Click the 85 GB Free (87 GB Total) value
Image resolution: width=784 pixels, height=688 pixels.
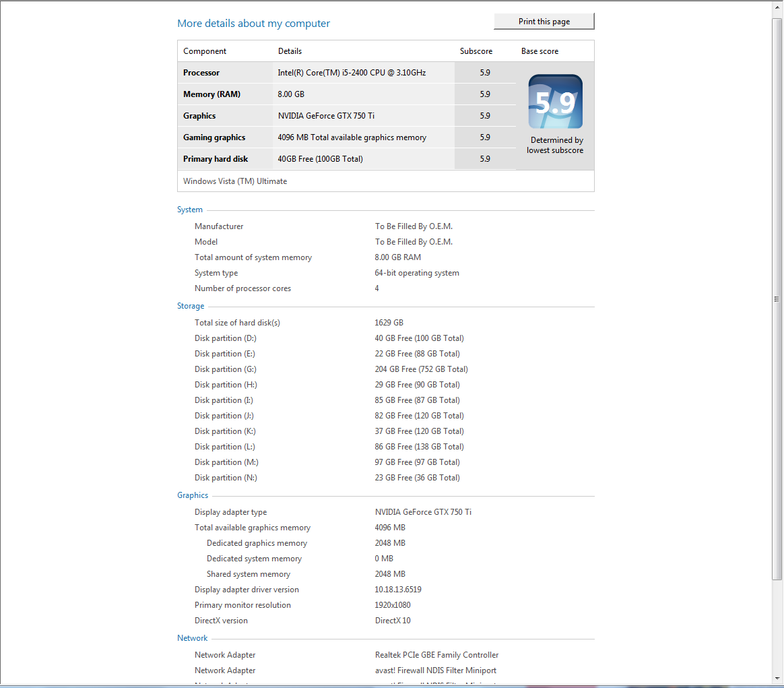(417, 400)
